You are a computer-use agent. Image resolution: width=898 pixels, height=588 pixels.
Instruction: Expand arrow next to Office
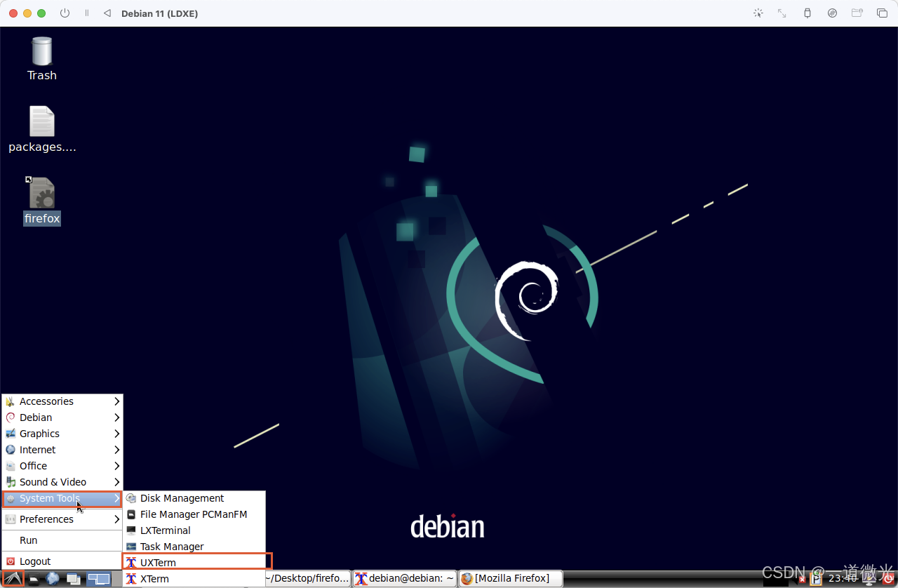[x=117, y=466]
